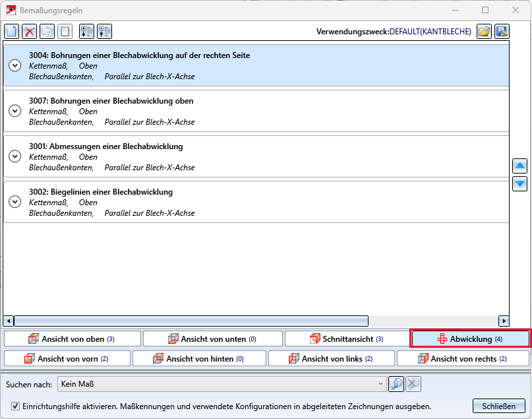Open the folder icon to load a Verwendungszweck
This screenshot has width=532, height=419.
[485, 31]
